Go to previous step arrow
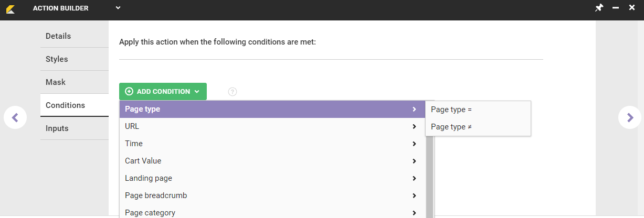Screen dimensions: 644x218 (15, 117)
